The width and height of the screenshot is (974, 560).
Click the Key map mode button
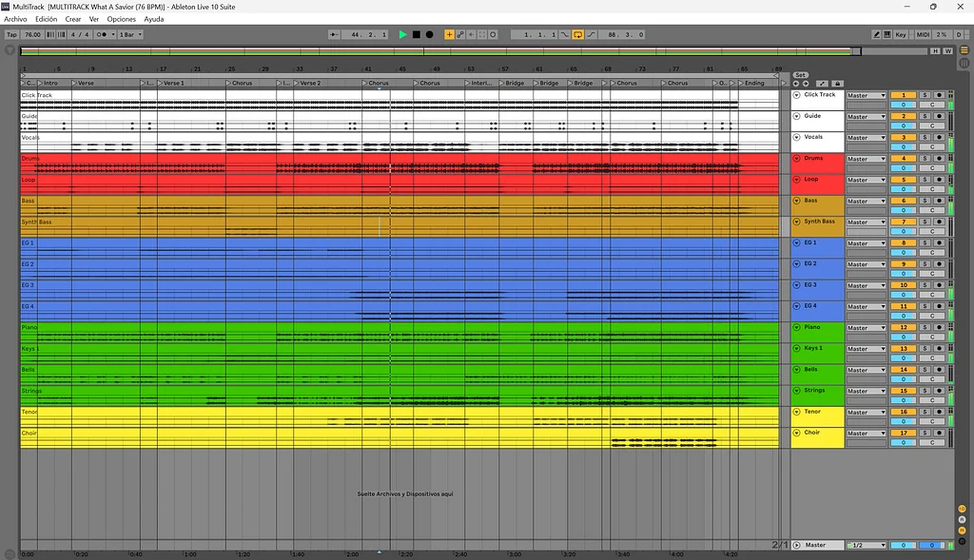tap(901, 35)
